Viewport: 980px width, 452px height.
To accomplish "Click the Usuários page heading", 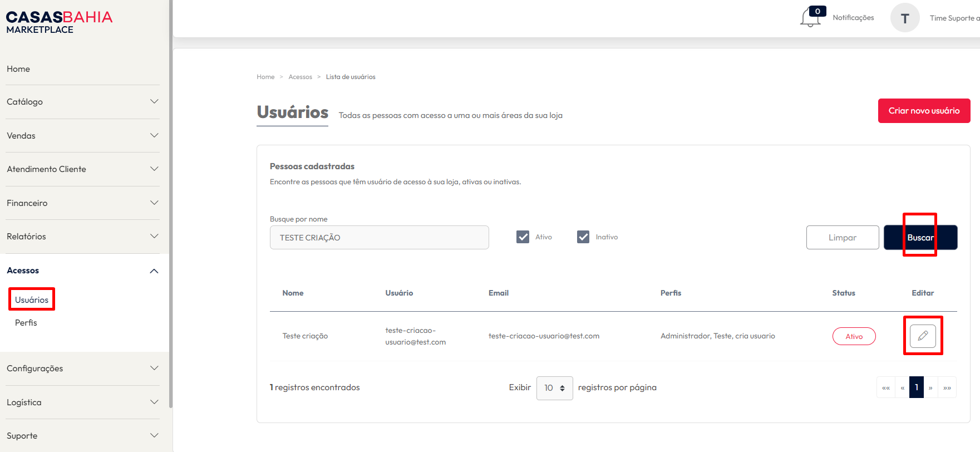I will pos(293,112).
